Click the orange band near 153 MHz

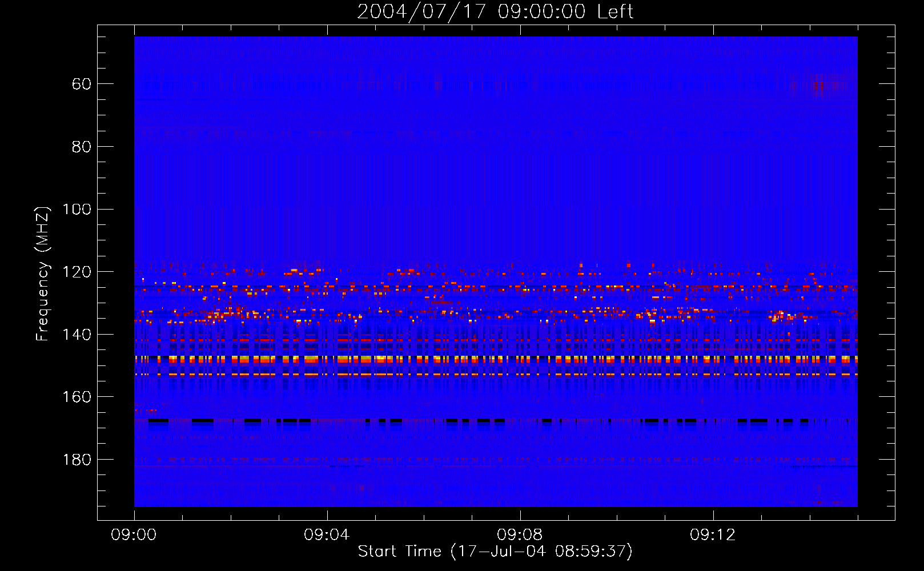coord(496,375)
